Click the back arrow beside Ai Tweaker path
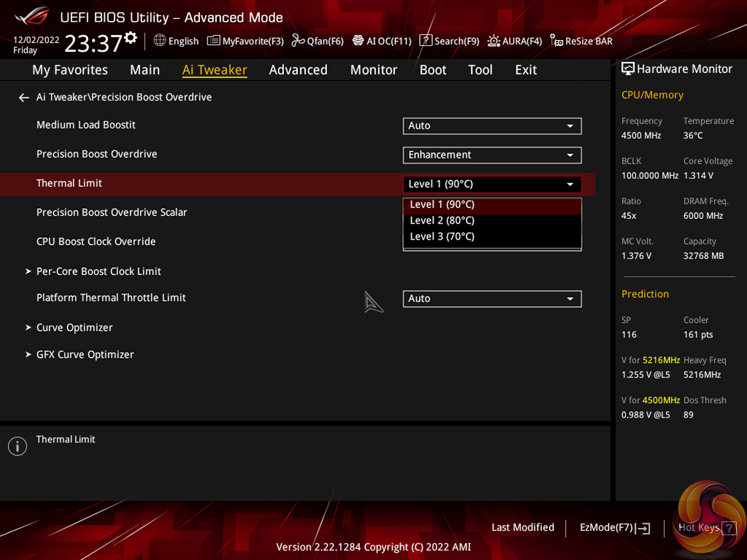This screenshot has height=560, width=747. [23, 97]
